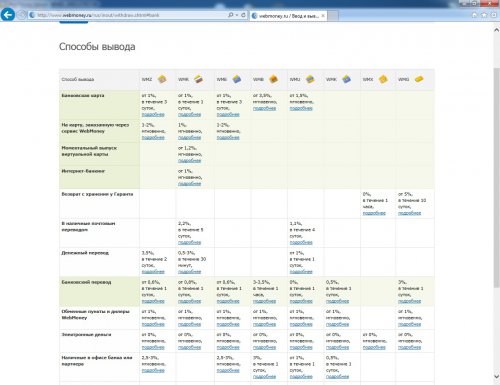500x385 pixels.
Task: Open подробнее for WebMoney-ordered card, WMR column
Action: 189,138
